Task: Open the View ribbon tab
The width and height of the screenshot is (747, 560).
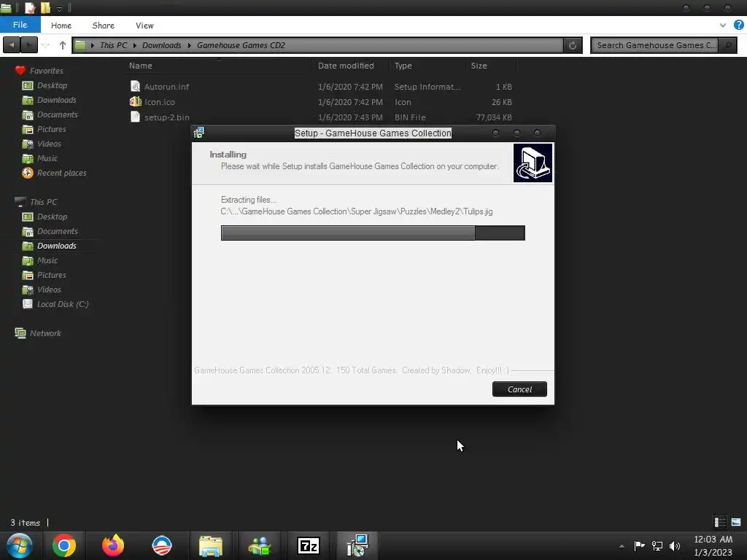Action: click(144, 26)
